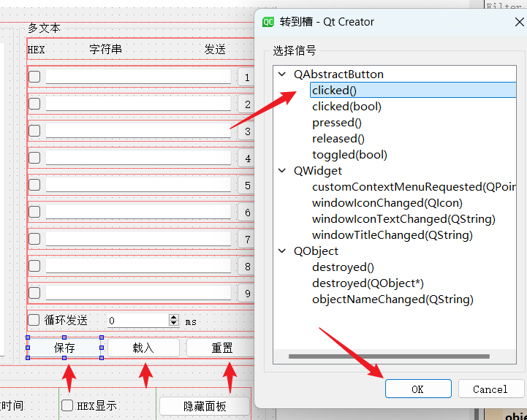Decrease the loop interval with down arrow

(x=174, y=324)
